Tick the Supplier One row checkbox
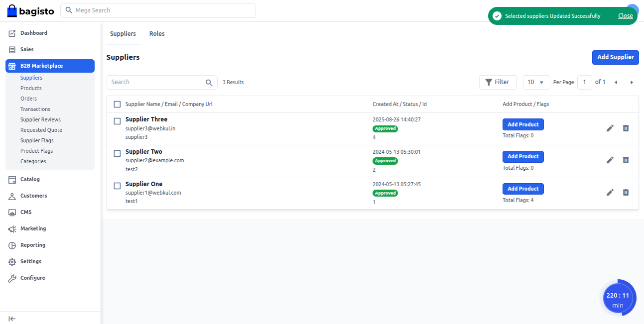This screenshot has width=644, height=324. pos(117,186)
